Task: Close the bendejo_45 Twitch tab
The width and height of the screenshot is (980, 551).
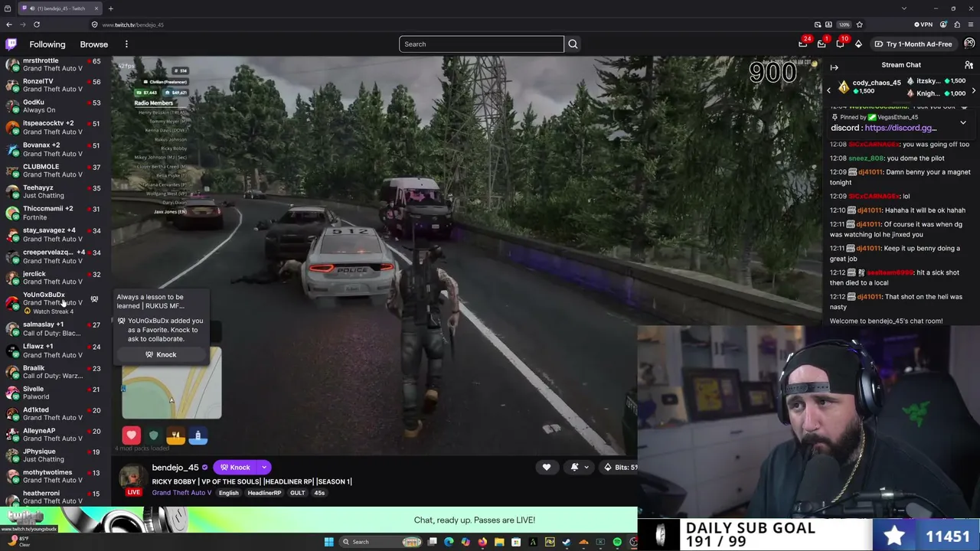Action: click(x=96, y=8)
